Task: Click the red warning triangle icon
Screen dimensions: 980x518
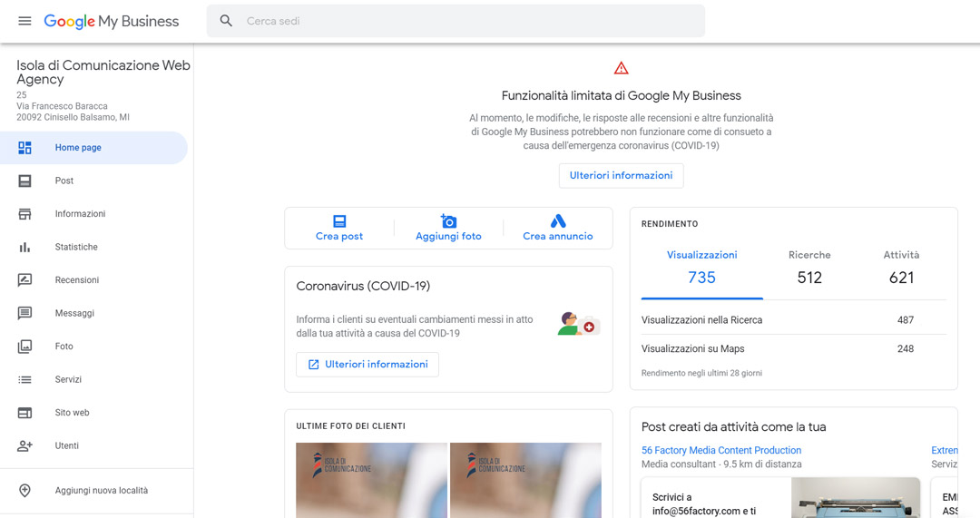Action: (x=621, y=67)
